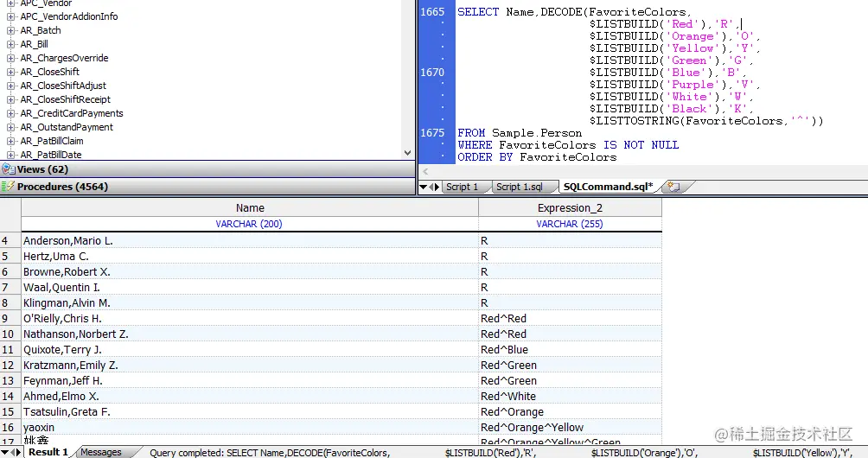Select the 'Quixote,Terry J.' cell
This screenshot has height=458, width=868.
coord(250,350)
